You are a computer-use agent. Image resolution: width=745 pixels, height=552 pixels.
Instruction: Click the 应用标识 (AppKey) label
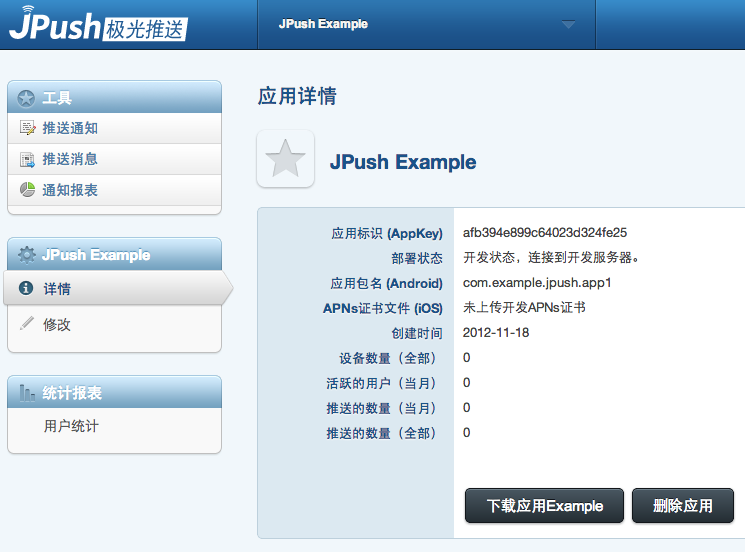tap(387, 234)
